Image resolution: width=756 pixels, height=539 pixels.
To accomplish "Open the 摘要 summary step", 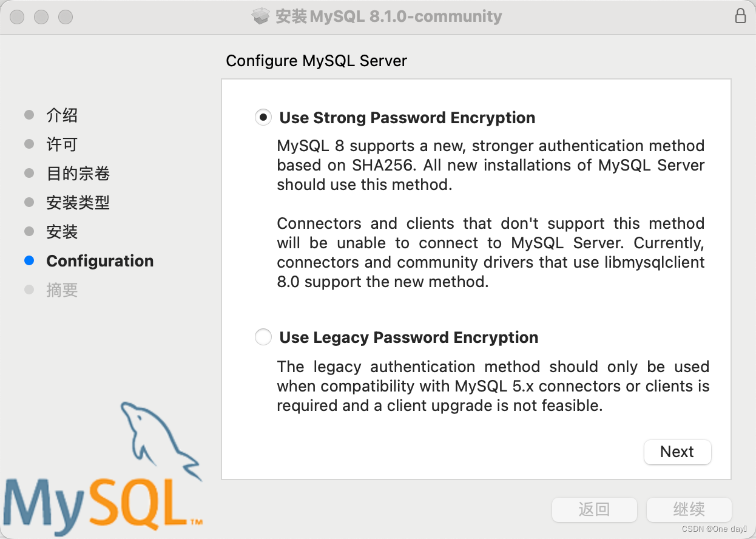I will [62, 290].
